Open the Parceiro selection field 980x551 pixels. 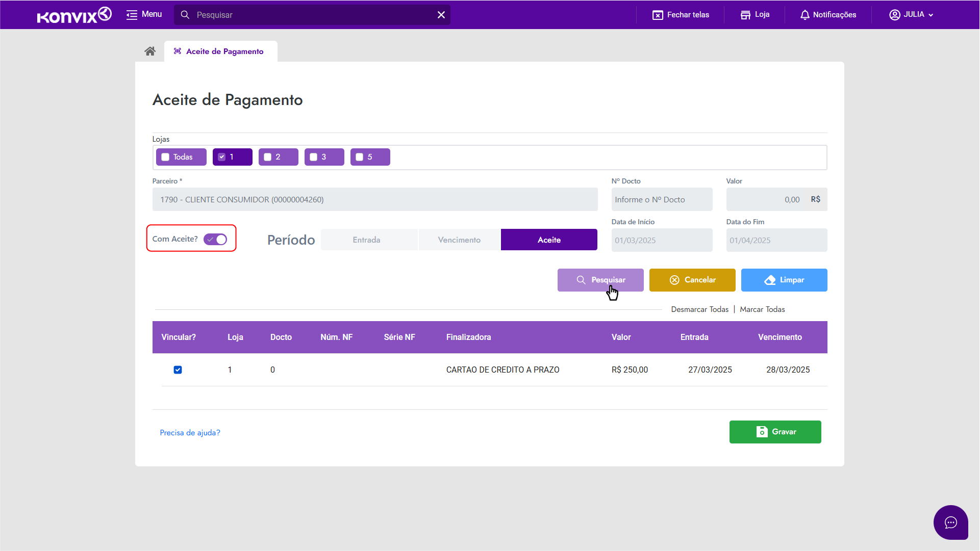374,199
